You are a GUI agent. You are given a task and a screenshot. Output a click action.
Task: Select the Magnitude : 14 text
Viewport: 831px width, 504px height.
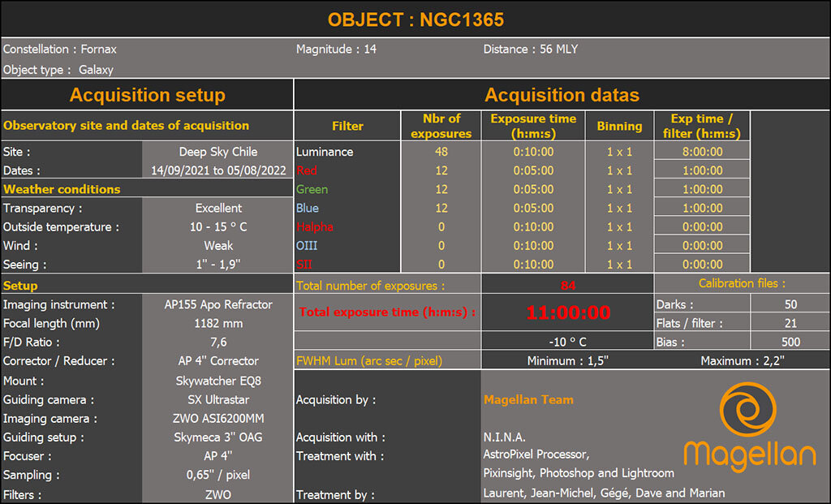click(336, 50)
